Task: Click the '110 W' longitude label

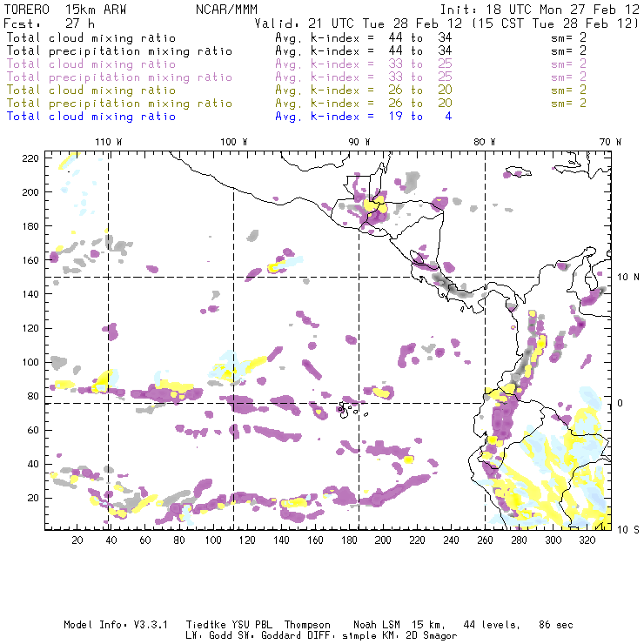Action: coord(109,142)
